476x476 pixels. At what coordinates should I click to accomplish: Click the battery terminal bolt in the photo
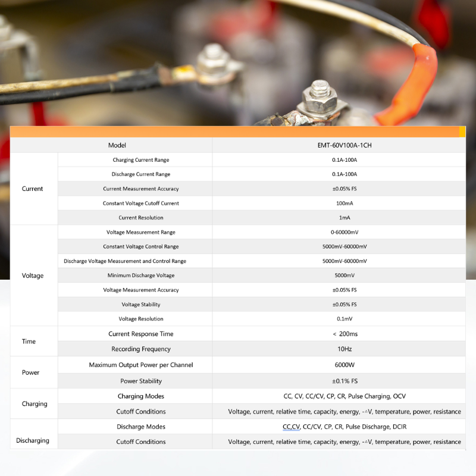319,99
